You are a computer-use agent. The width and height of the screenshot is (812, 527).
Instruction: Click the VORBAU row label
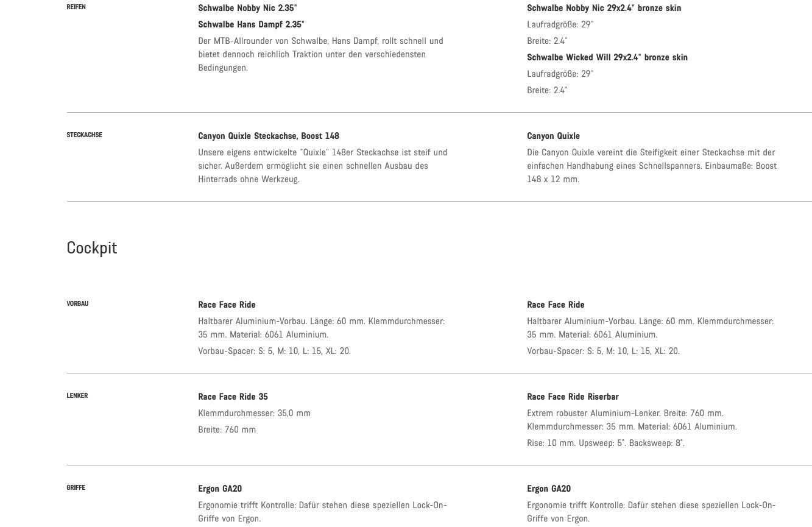click(77, 304)
